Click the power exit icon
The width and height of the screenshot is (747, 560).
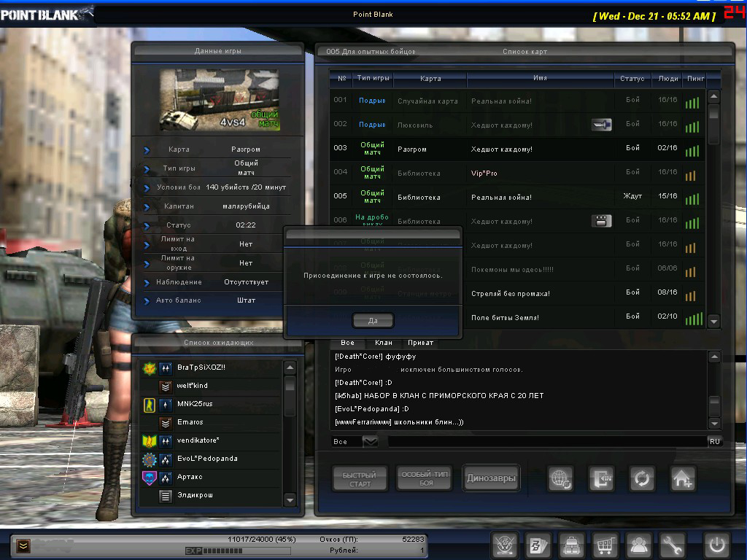pyautogui.click(x=717, y=545)
